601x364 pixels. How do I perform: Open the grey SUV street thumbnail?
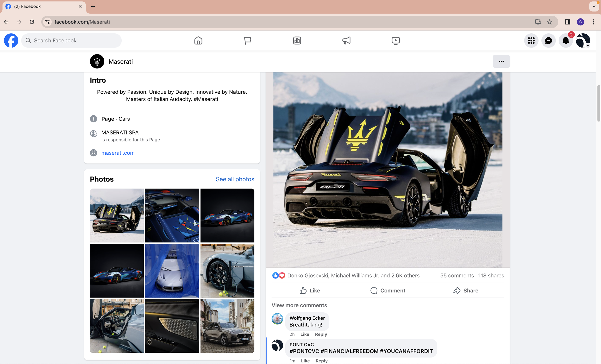point(227,326)
